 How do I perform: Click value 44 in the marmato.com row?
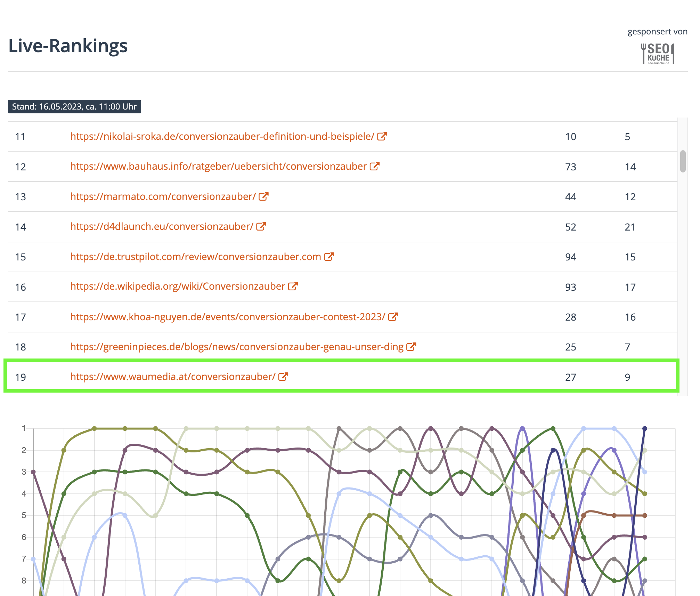570,197
